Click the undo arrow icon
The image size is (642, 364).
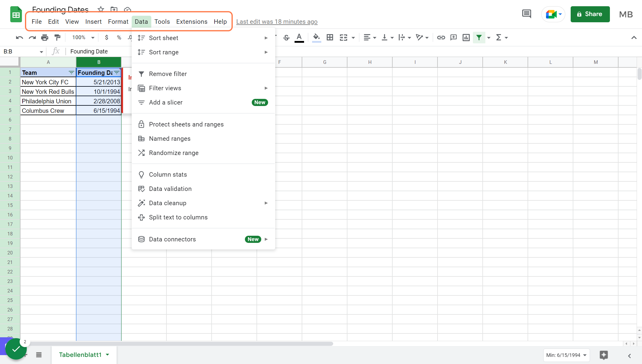tap(19, 38)
